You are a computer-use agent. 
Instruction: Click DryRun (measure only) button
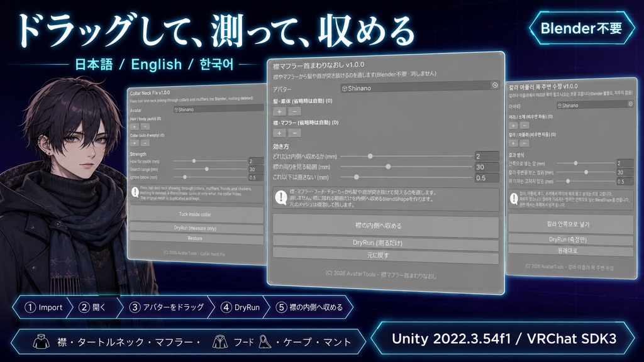tap(196, 228)
